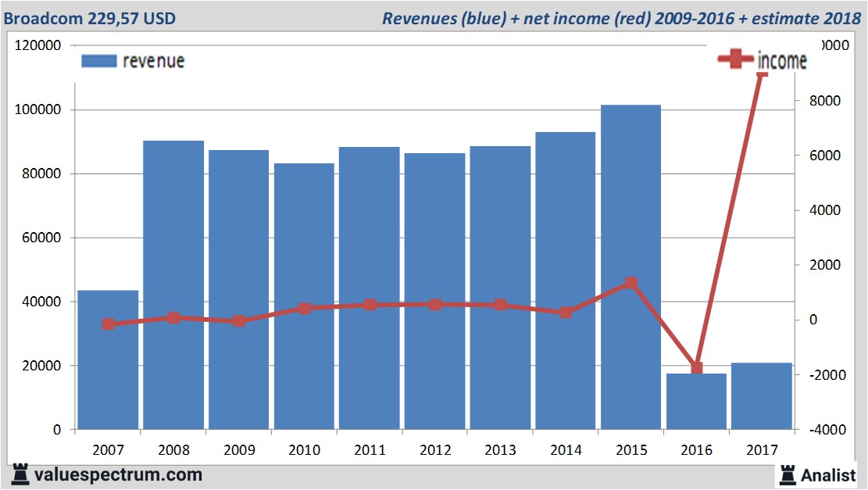
Task: Select the 2014 revenue bar
Action: tap(565, 281)
